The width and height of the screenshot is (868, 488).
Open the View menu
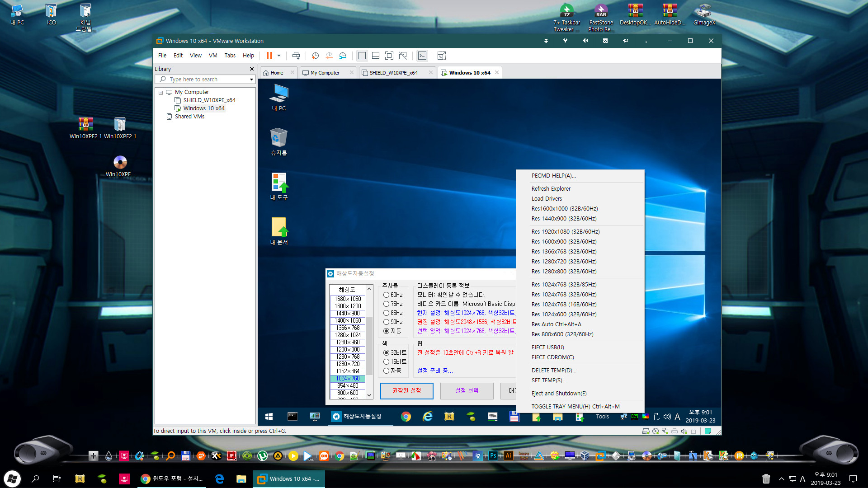pyautogui.click(x=196, y=56)
